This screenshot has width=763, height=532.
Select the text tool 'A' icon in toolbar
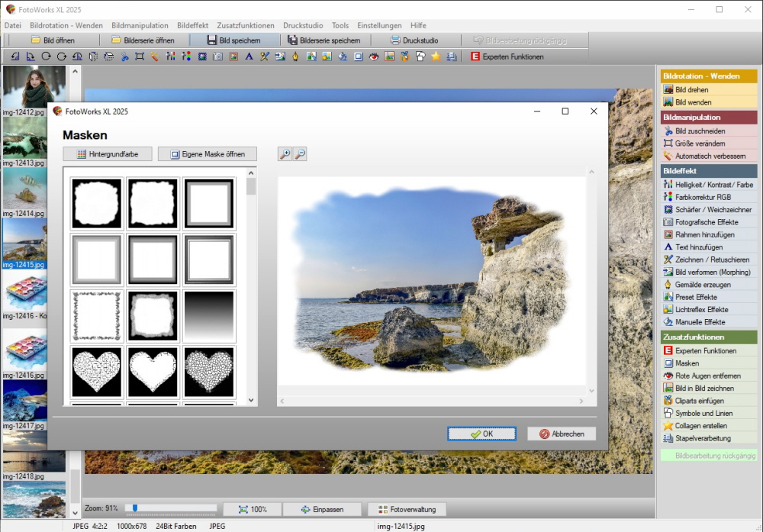pos(249,56)
